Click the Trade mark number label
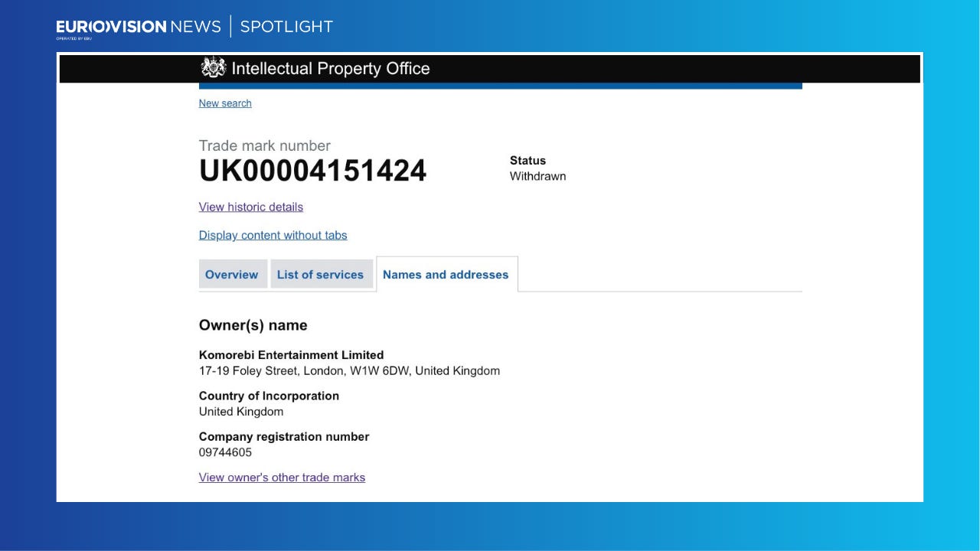 point(265,145)
